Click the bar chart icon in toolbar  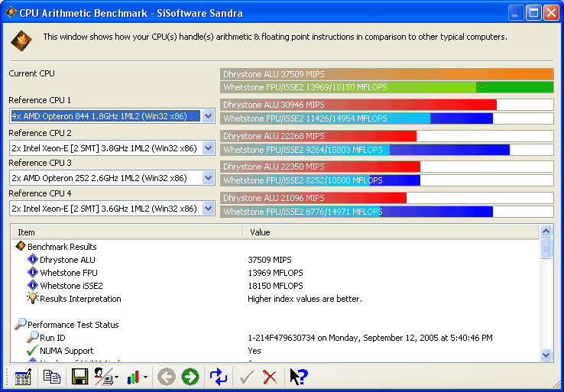pyautogui.click(x=135, y=377)
